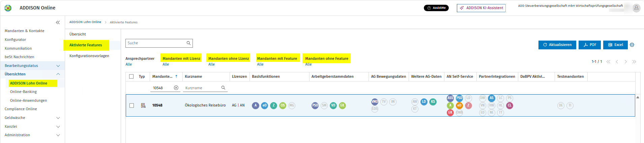Click the AW badge under Weitere AG-Daten

point(415,101)
